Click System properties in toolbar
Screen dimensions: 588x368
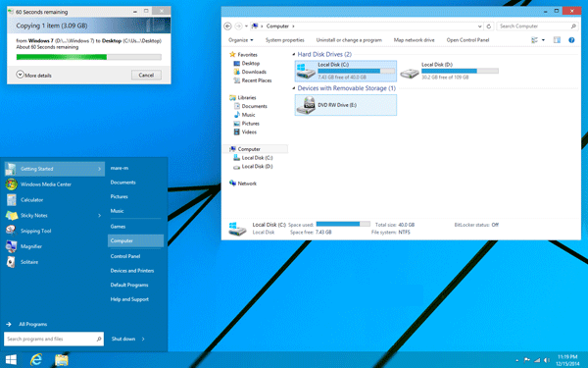pyautogui.click(x=284, y=40)
